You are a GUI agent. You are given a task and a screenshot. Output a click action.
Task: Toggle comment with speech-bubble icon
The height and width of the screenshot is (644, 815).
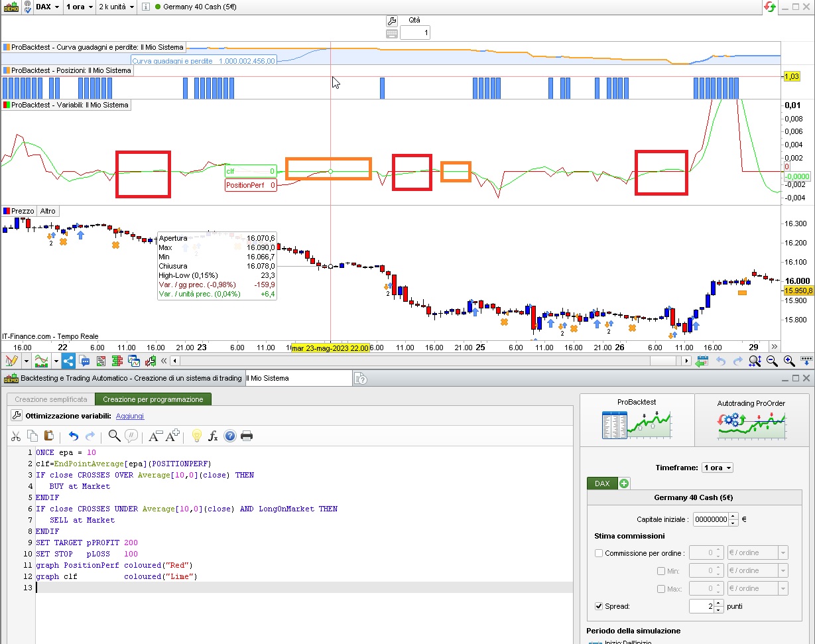131,436
